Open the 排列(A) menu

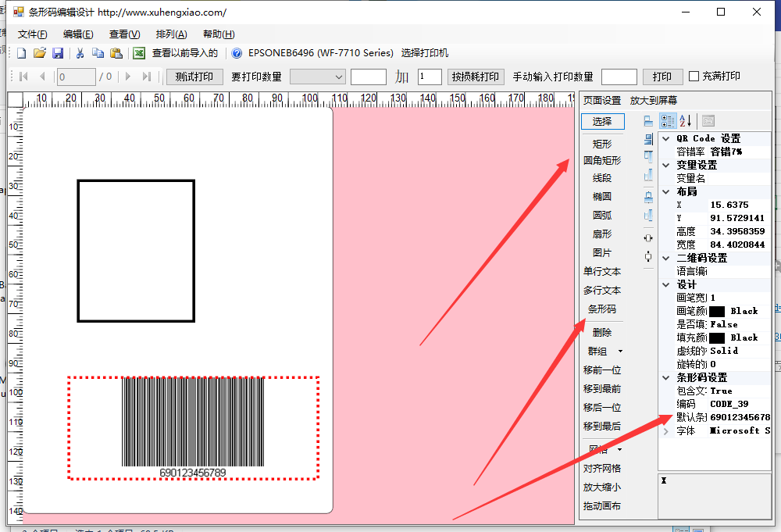171,34
